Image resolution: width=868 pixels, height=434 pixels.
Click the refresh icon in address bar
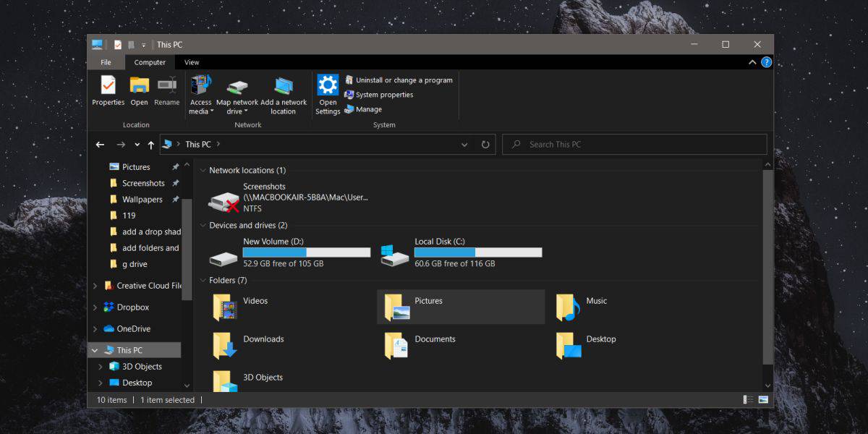485,145
